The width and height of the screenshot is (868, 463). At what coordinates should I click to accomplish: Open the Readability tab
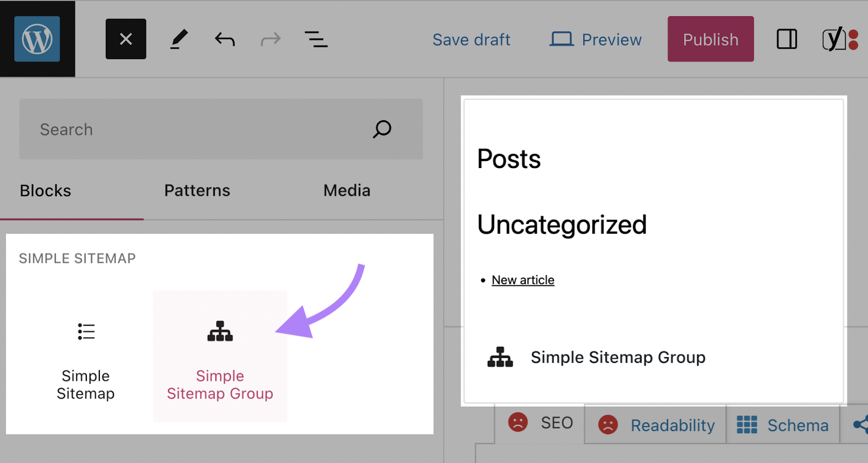[655, 425]
